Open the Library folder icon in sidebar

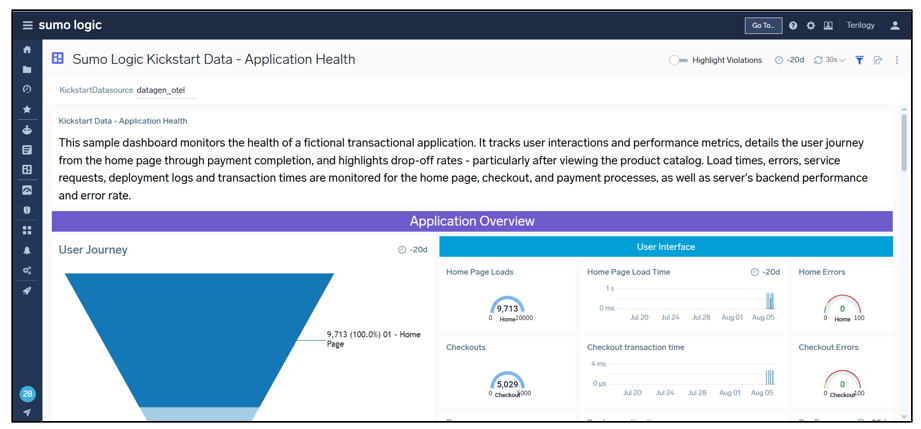[27, 70]
